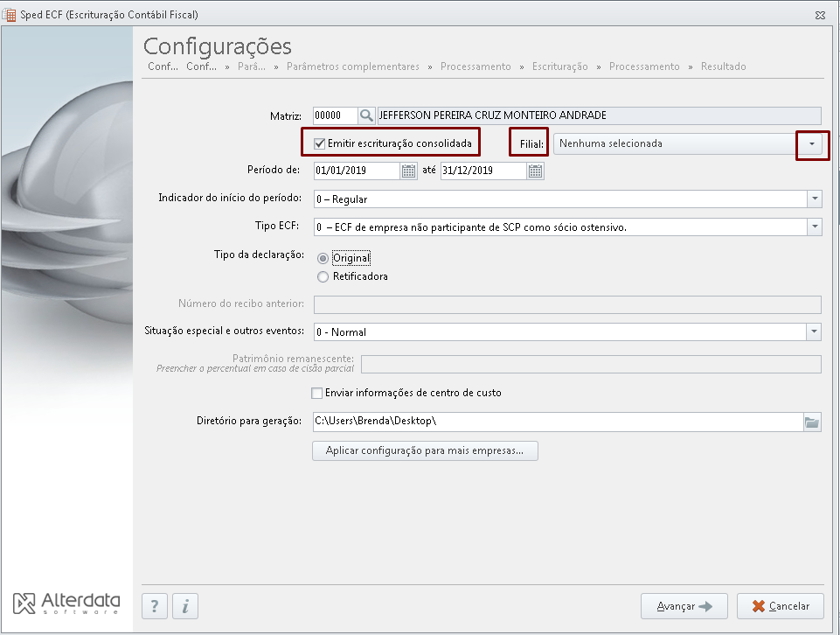The image size is (840, 635).
Task: Click the end date field 31/12/2019
Action: pos(483,171)
